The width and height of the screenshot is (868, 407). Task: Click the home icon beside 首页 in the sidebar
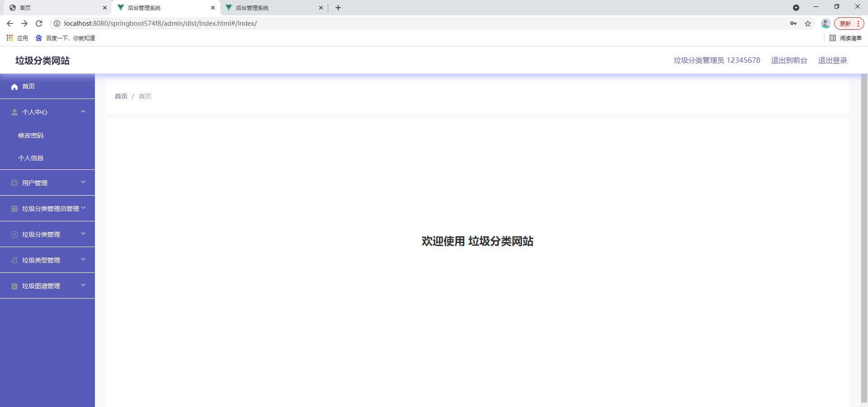click(14, 87)
